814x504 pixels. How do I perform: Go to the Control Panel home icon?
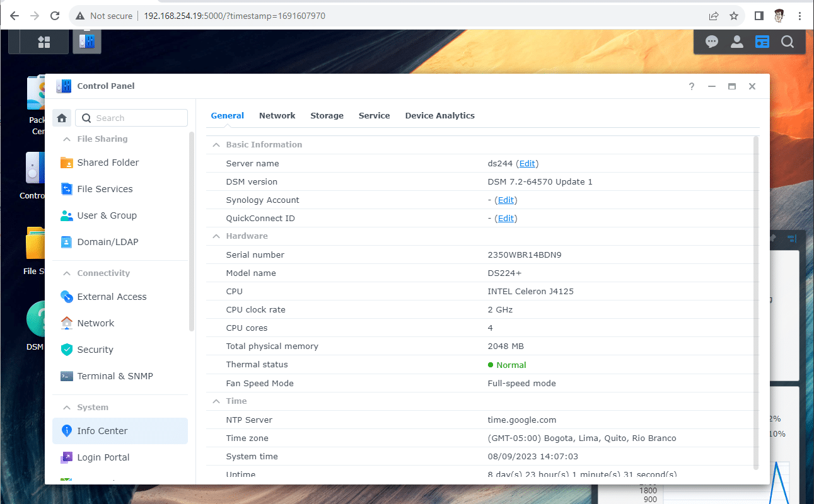click(x=62, y=118)
